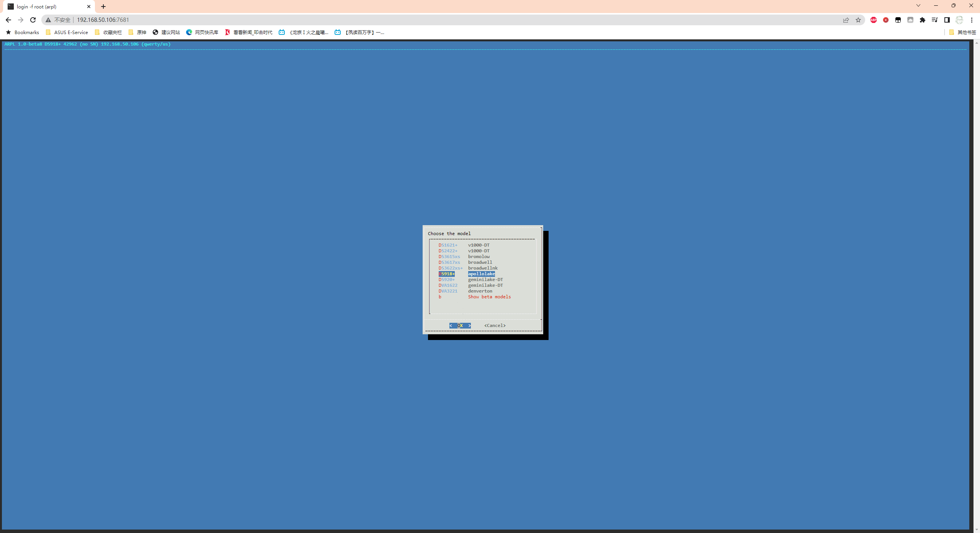Select the DS3622xs+ broadwellnk model
Screen dimensions: 980x533
coord(468,268)
